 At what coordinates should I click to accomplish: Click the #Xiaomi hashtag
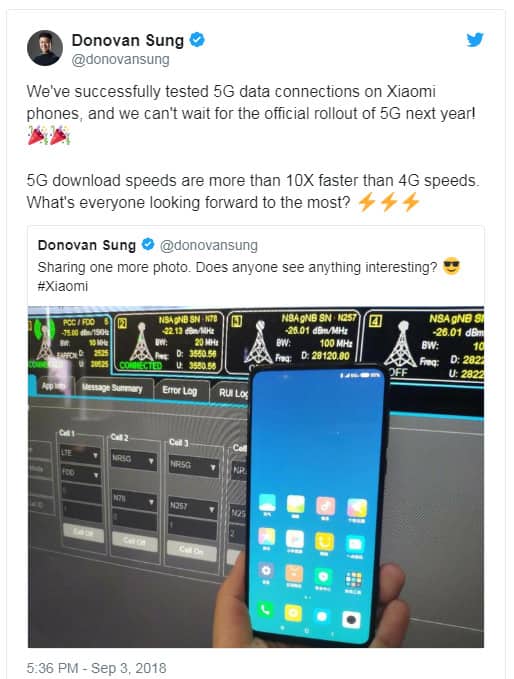tap(63, 286)
